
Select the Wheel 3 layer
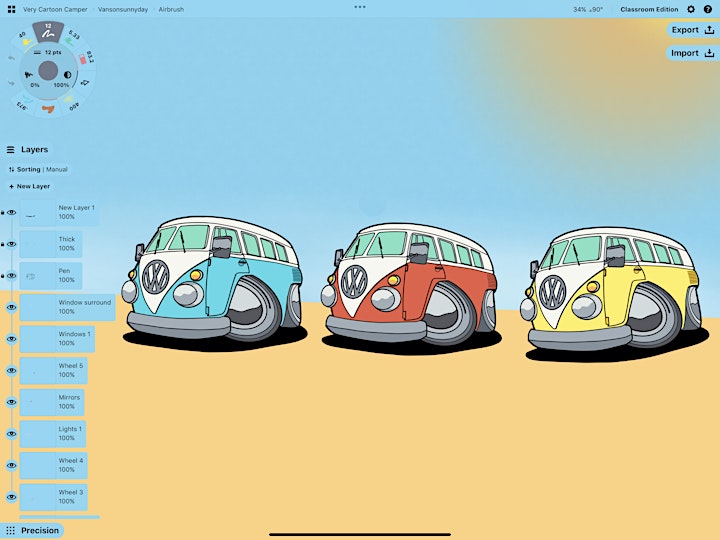[x=54, y=497]
